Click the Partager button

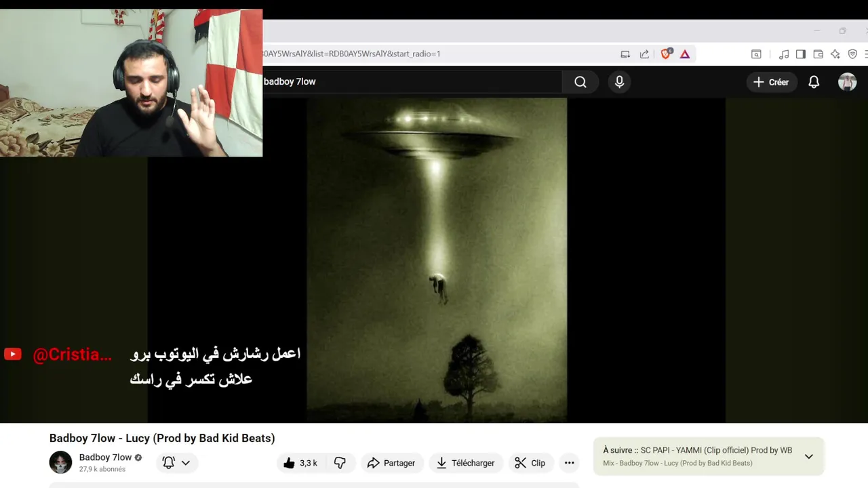coord(391,463)
